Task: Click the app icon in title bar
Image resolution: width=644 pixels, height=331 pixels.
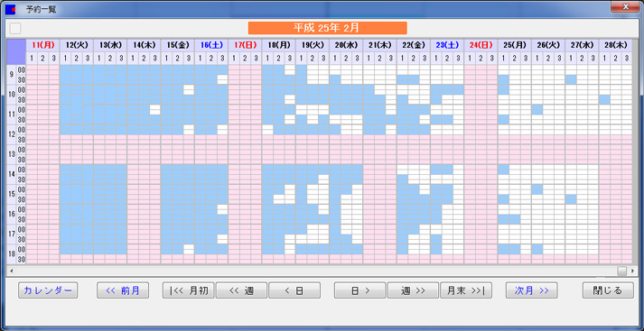Action: pos(11,9)
